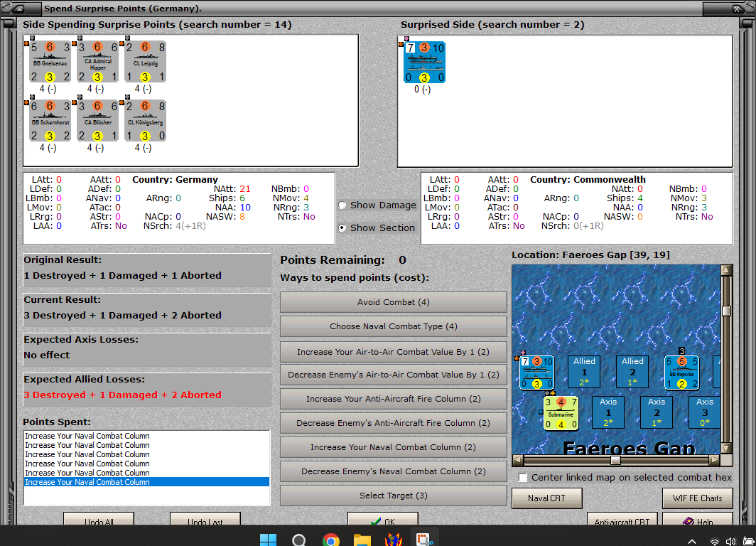756x546 pixels.
Task: Open File Explorer from the taskbar
Action: pos(362,540)
